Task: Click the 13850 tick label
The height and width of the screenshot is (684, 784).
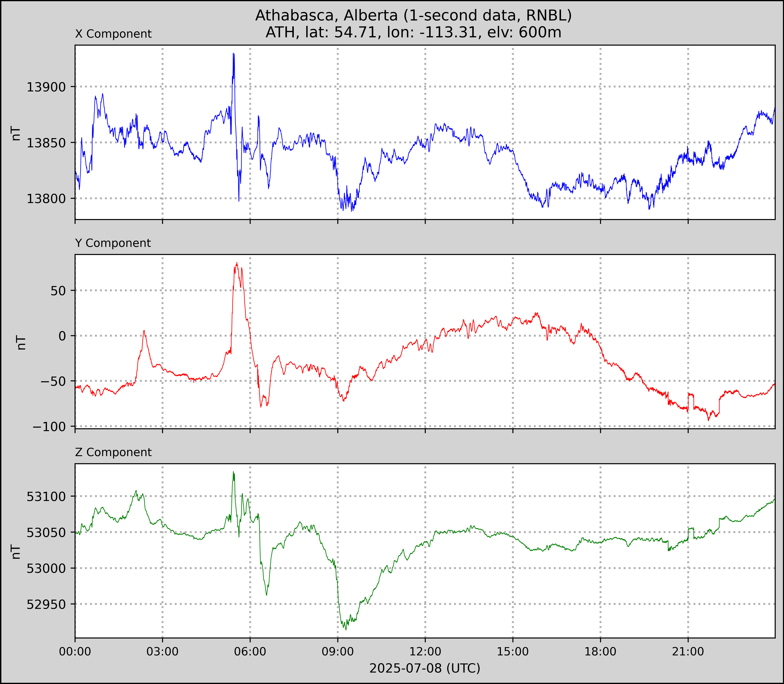Action: coord(46,143)
